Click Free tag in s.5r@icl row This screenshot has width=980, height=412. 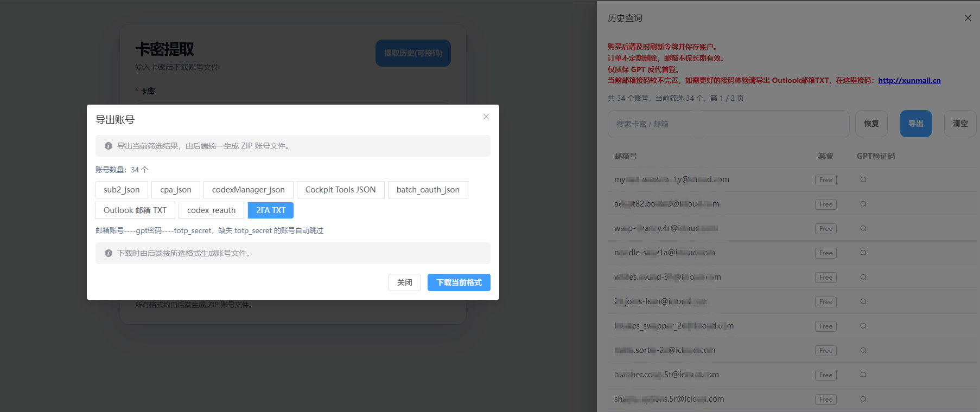826,400
